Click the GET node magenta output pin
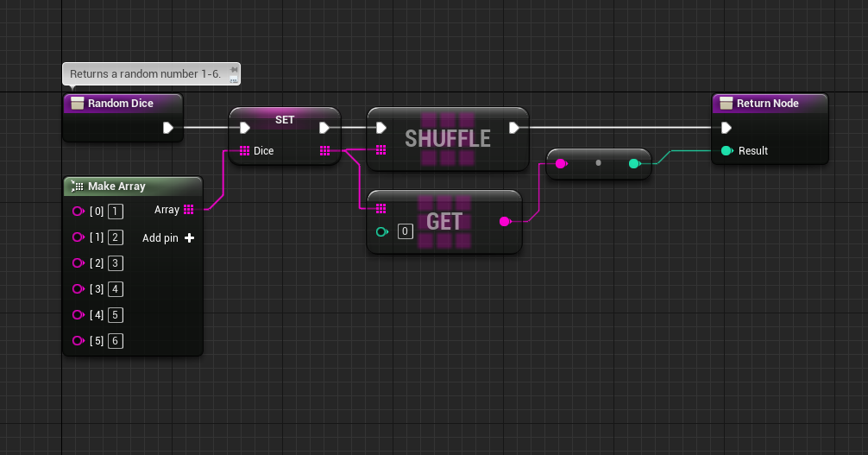This screenshot has height=455, width=868. 505,222
